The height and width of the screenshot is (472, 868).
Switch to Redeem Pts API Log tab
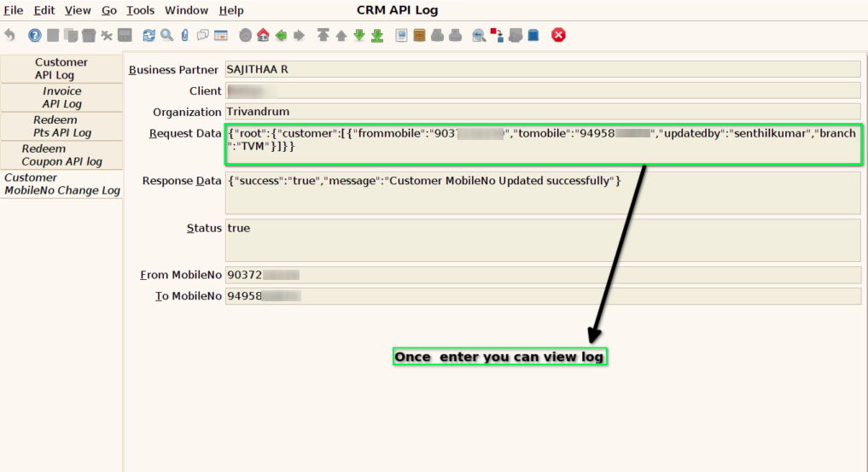coord(61,126)
